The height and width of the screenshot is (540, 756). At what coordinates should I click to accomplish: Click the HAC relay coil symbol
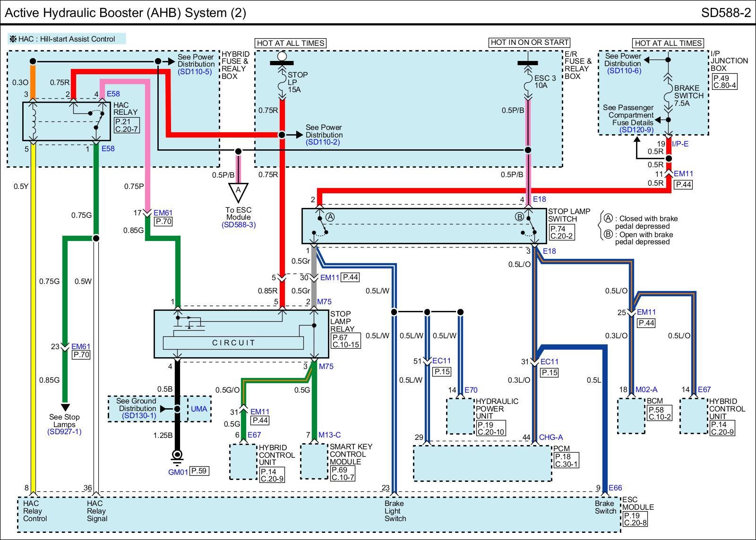33,121
